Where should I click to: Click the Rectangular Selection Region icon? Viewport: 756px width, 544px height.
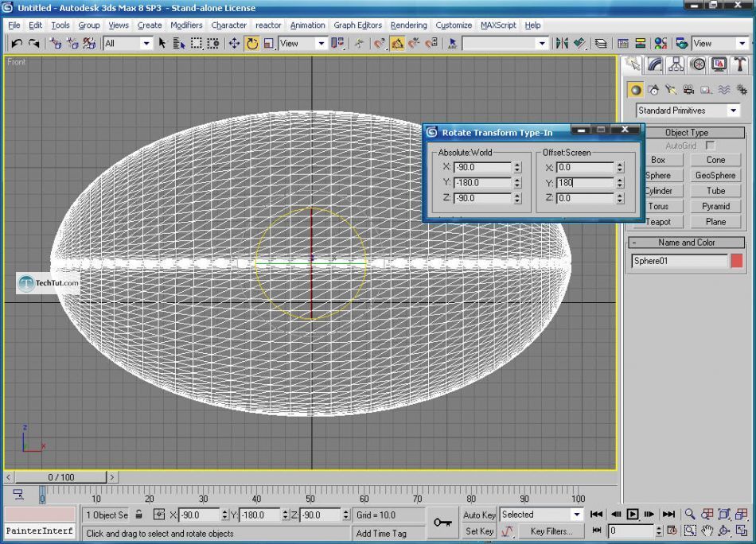click(196, 44)
